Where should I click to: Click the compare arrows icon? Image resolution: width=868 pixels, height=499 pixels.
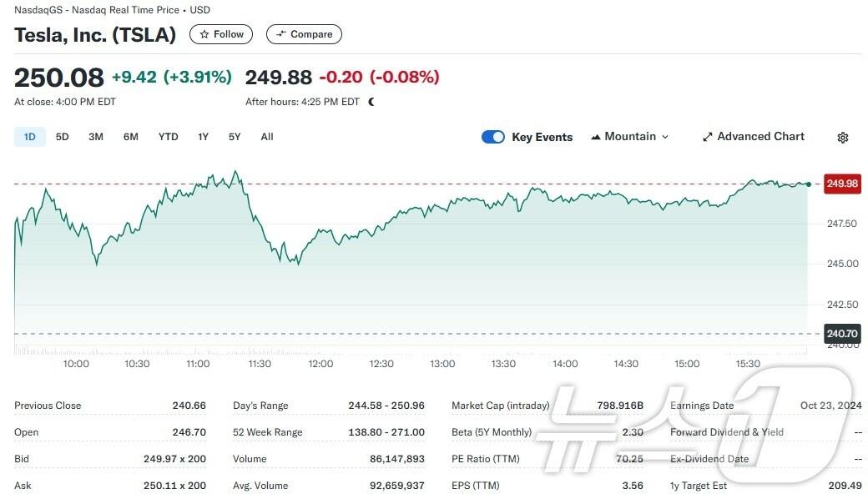tap(281, 34)
